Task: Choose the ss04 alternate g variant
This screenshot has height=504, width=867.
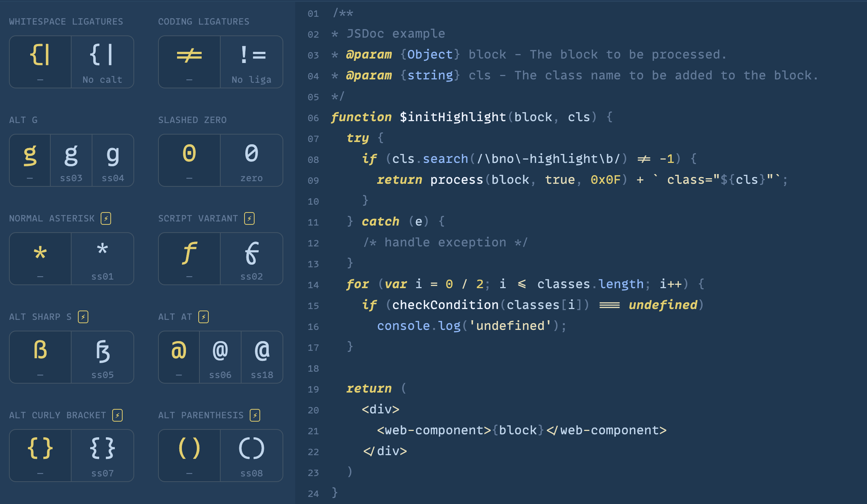Action: pyautogui.click(x=113, y=160)
